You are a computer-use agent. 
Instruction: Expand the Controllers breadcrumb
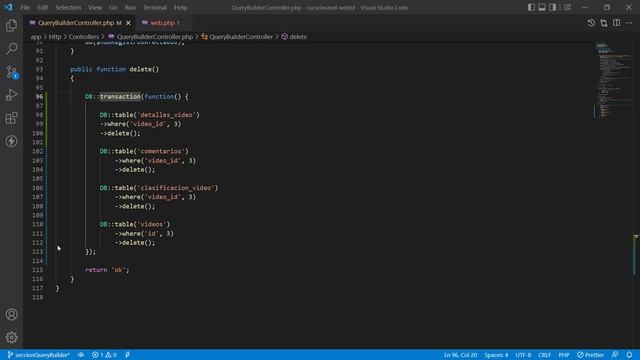[84, 37]
